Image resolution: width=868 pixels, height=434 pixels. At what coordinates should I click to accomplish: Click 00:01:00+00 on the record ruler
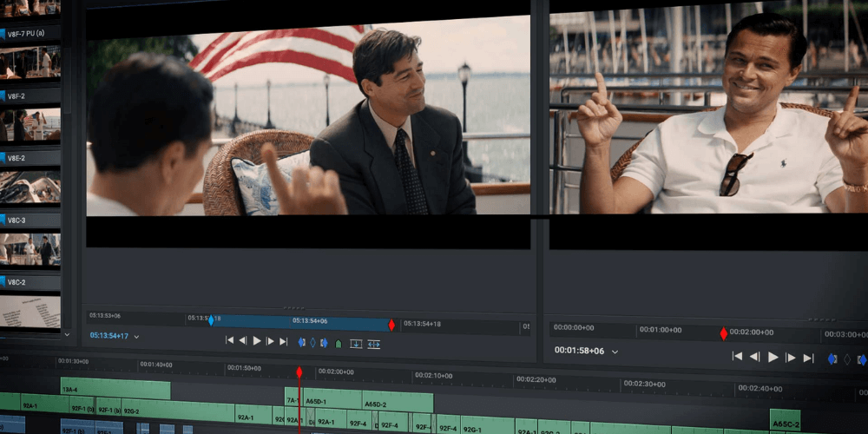click(661, 329)
